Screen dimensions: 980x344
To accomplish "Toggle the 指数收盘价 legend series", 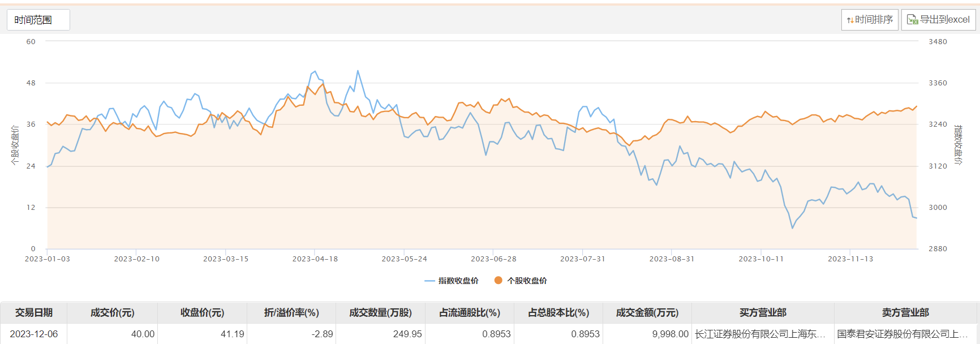I will tap(452, 281).
